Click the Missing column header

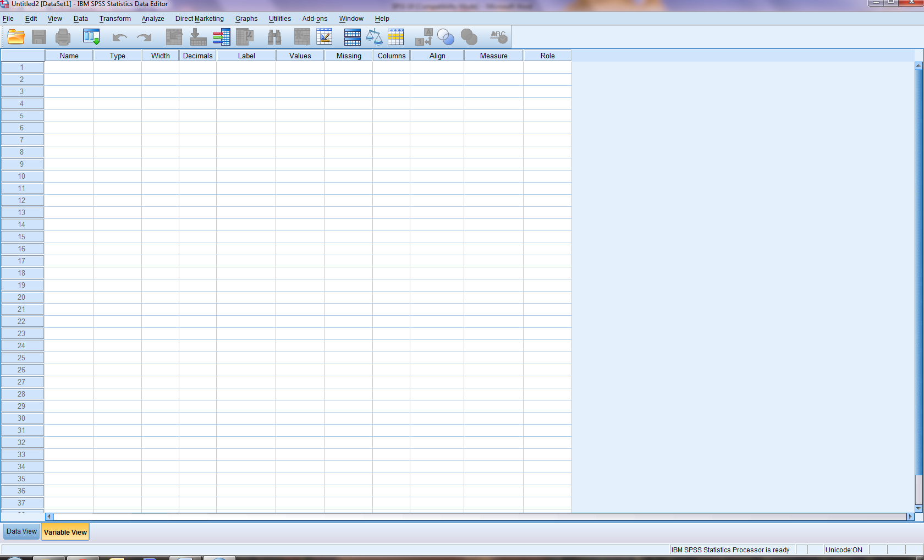349,56
